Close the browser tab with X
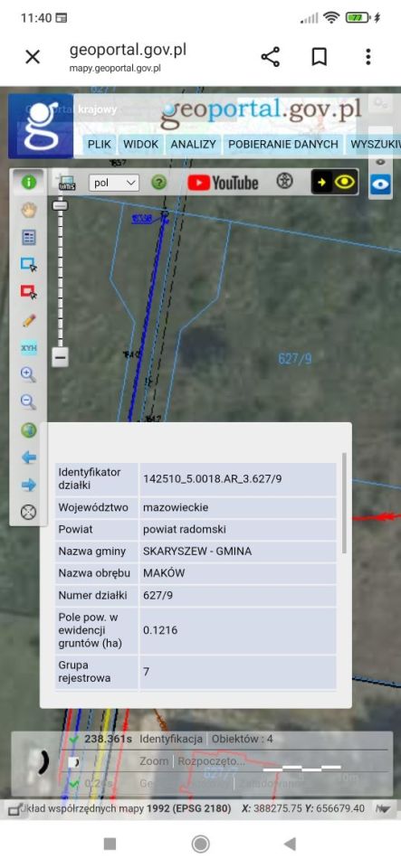 pyautogui.click(x=33, y=56)
